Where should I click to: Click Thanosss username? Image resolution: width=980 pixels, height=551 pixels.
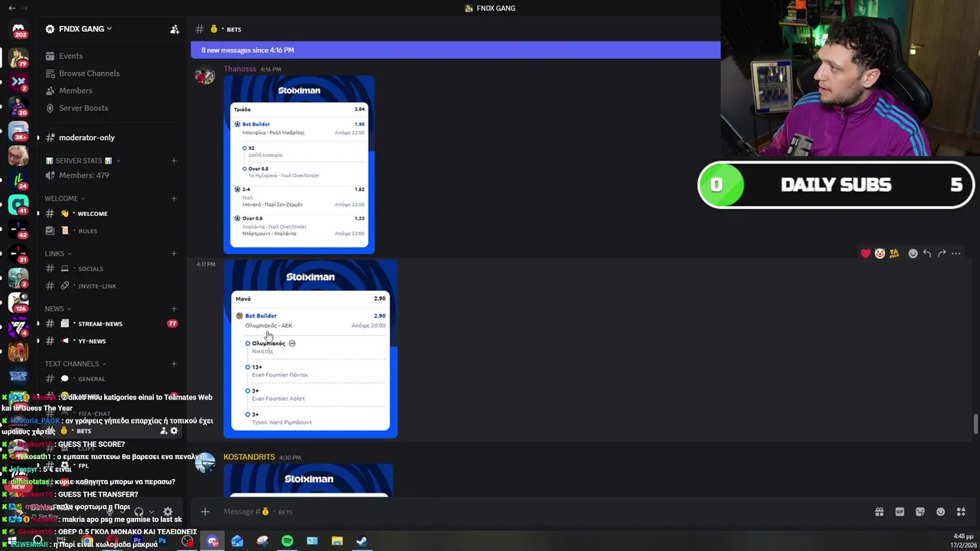point(240,69)
